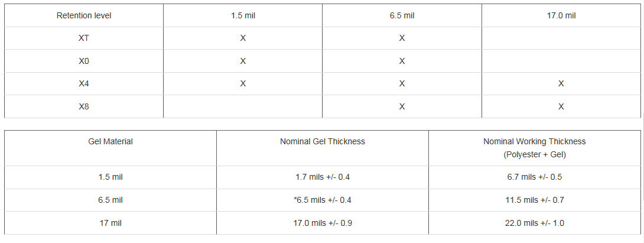Click the X4 row label
644x243 pixels.
84,83
